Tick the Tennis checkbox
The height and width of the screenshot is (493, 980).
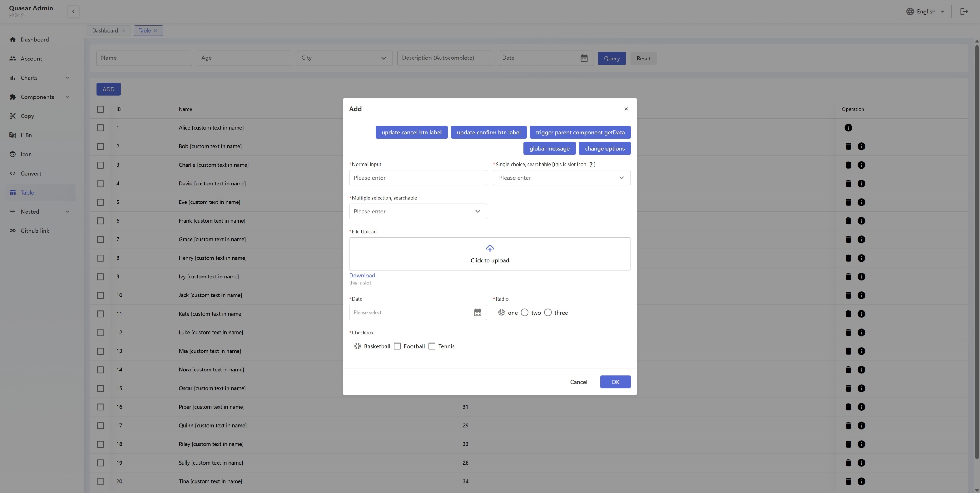[432, 346]
